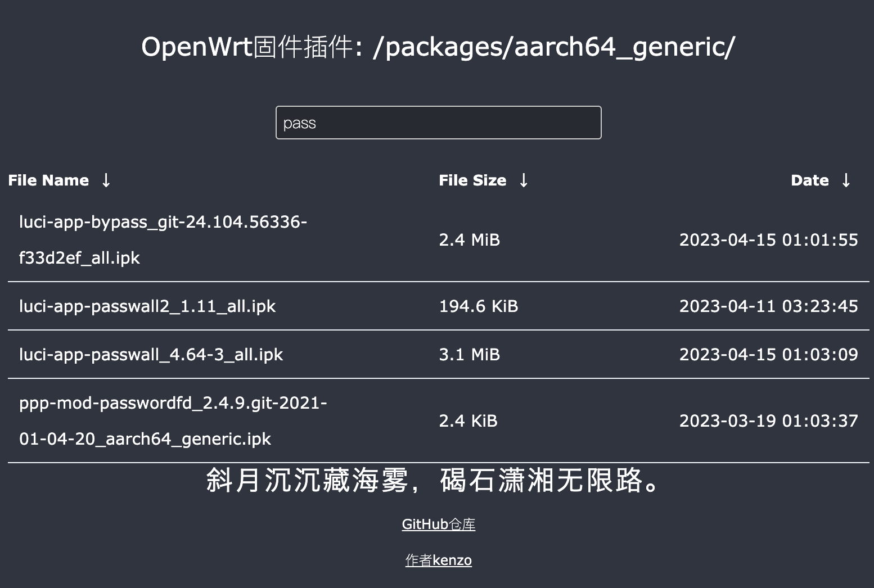Click the sort arrow beside Date
Screen dimensions: 874x588
[x=846, y=180]
